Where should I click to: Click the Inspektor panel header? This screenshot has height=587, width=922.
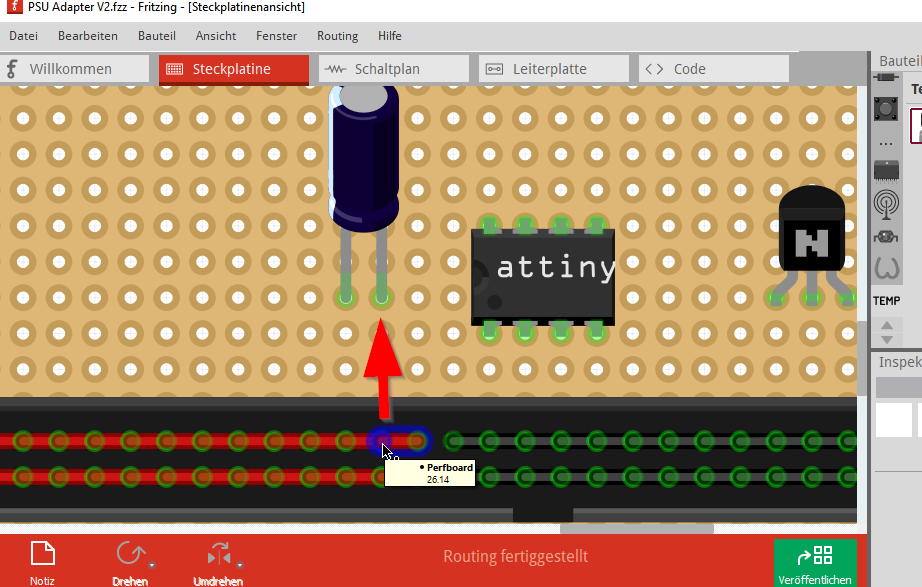tap(899, 362)
